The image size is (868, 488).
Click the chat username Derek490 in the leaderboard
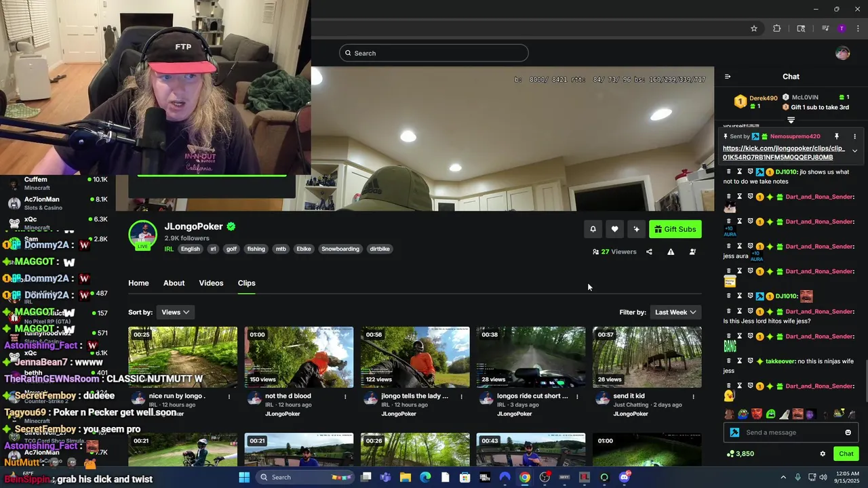click(764, 98)
